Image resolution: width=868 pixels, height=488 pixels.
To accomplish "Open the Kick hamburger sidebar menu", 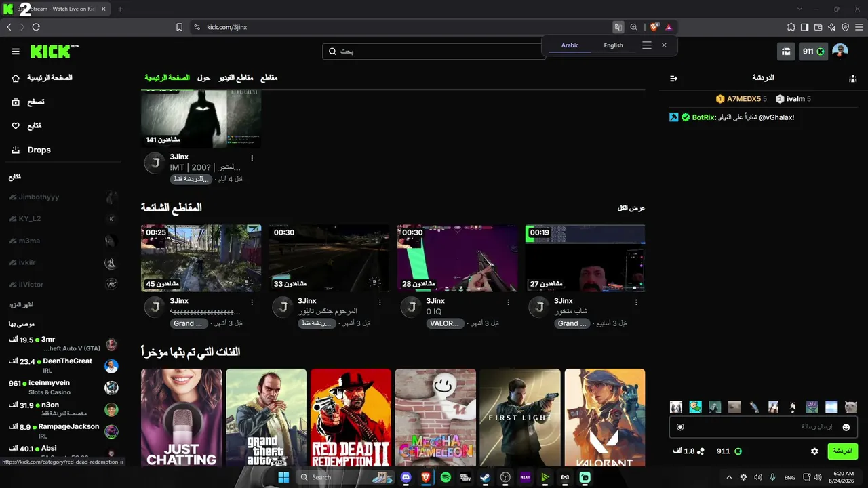I will tap(16, 52).
